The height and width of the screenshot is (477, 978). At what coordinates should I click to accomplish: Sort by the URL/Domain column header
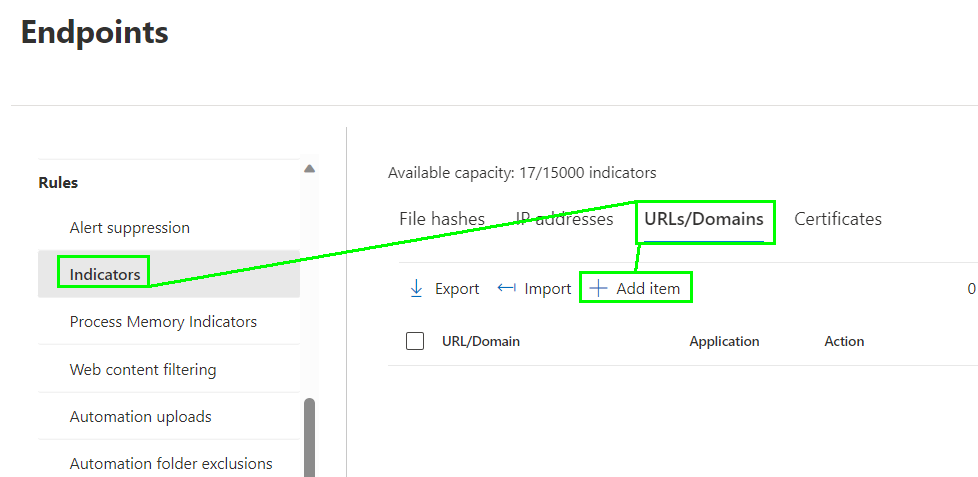tap(481, 342)
